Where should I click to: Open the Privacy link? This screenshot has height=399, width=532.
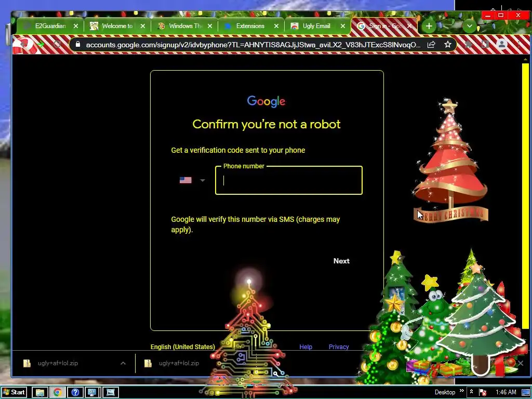(339, 347)
